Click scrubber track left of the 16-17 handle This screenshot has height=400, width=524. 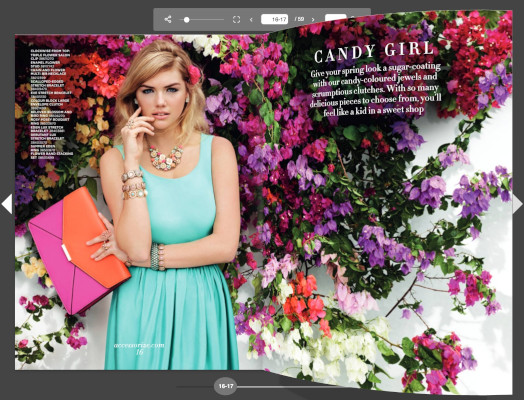[195, 387]
